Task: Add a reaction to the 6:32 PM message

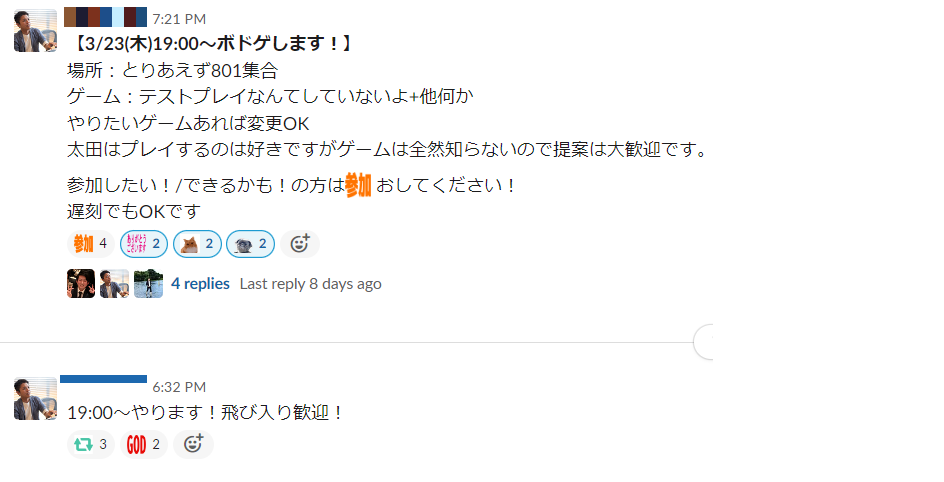Action: [193, 444]
